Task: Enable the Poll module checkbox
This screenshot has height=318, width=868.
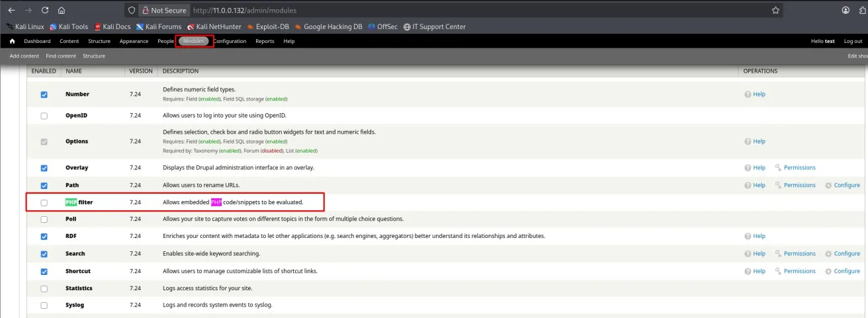Action: [44, 219]
